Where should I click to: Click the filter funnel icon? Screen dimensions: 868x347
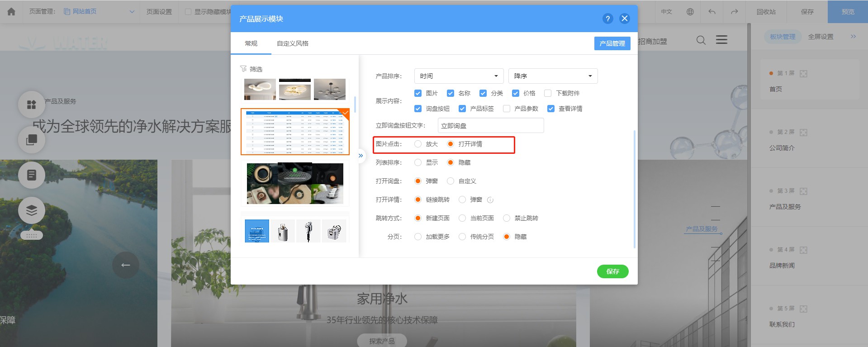pyautogui.click(x=243, y=69)
